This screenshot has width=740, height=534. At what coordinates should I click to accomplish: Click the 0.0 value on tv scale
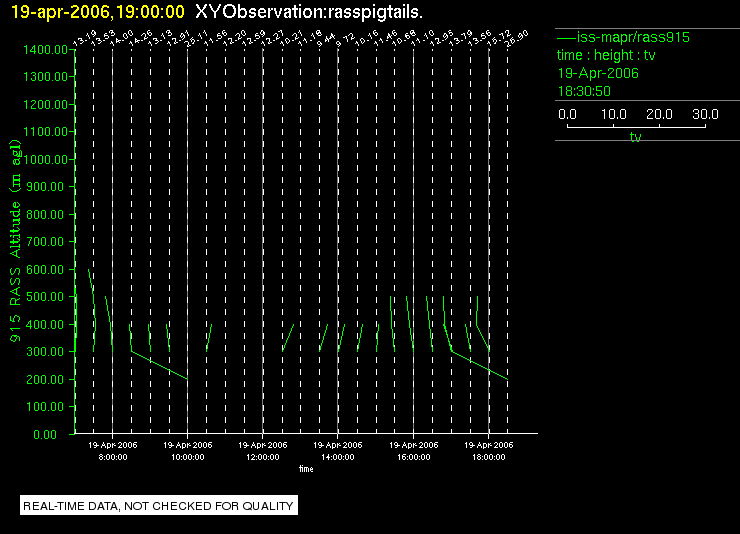(567, 114)
